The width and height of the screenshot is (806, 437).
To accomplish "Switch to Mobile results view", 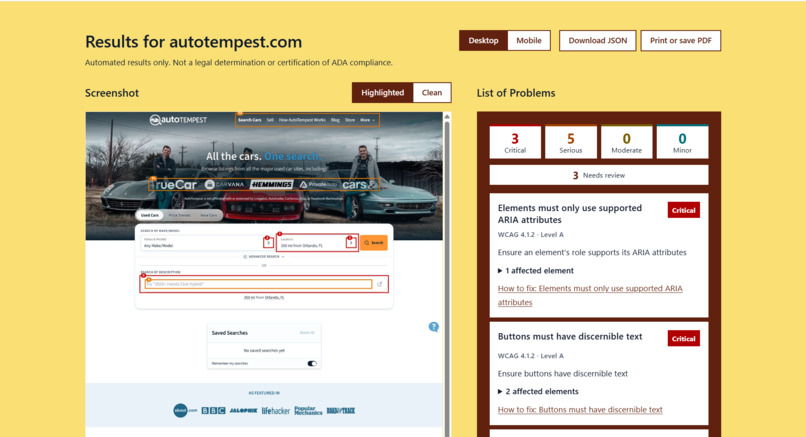I will pos(528,41).
